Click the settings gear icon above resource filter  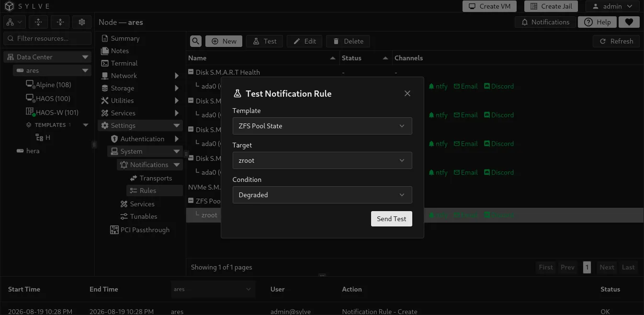click(81, 22)
